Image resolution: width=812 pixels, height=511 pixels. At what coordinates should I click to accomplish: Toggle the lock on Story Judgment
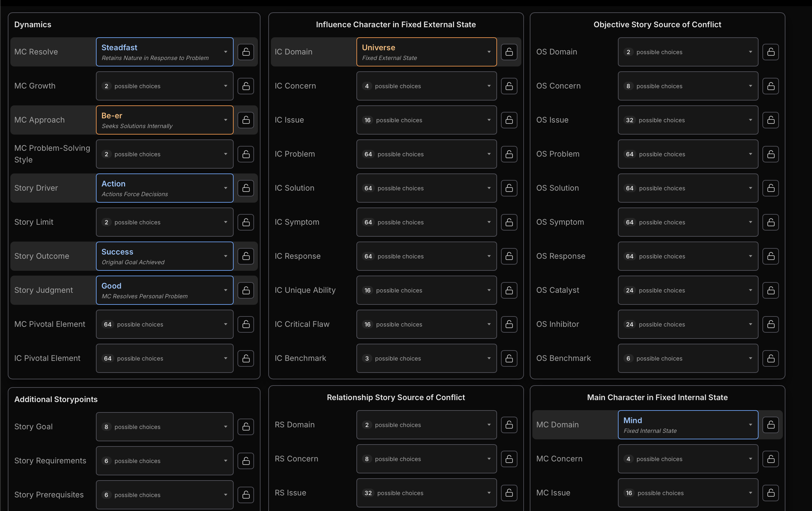pos(246,290)
